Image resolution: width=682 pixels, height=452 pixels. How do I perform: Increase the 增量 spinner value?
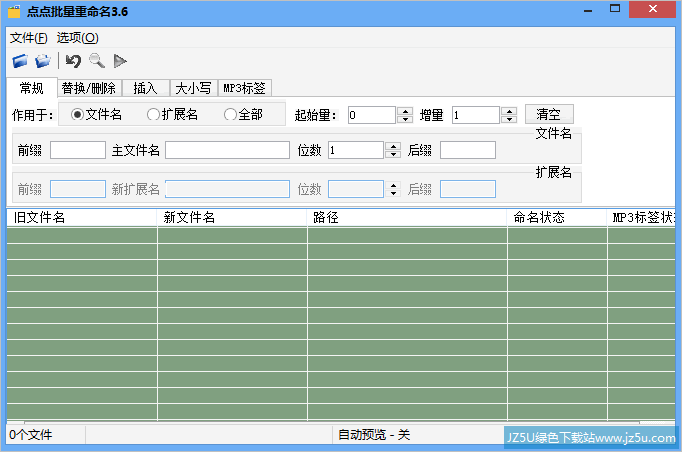(509, 111)
